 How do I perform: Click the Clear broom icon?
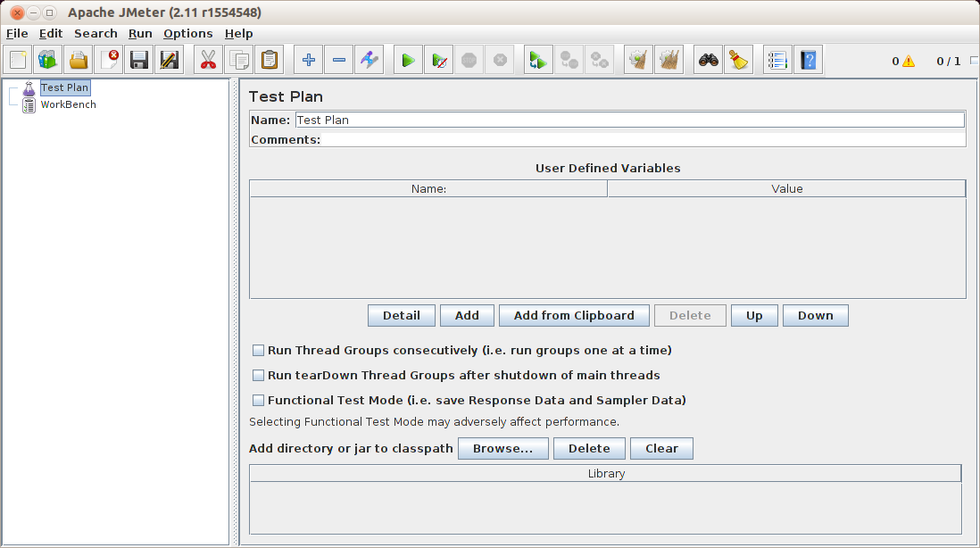tap(638, 60)
